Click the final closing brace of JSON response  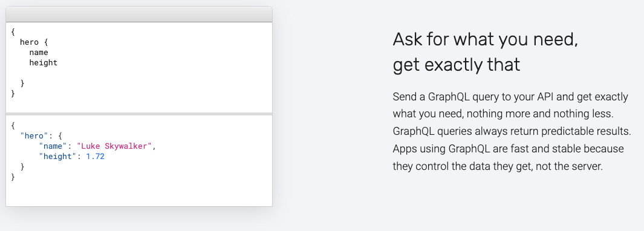tap(13, 177)
